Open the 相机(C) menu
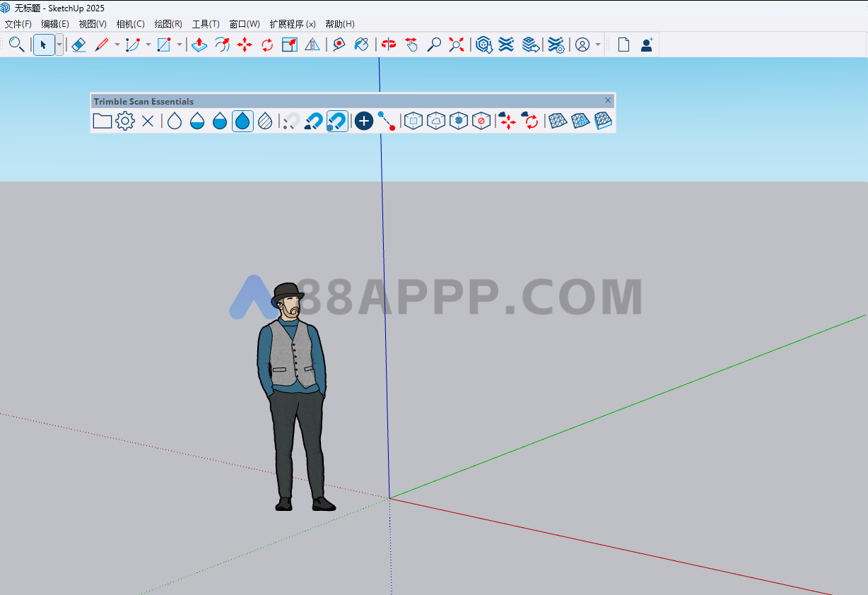This screenshot has width=868, height=595. [131, 24]
